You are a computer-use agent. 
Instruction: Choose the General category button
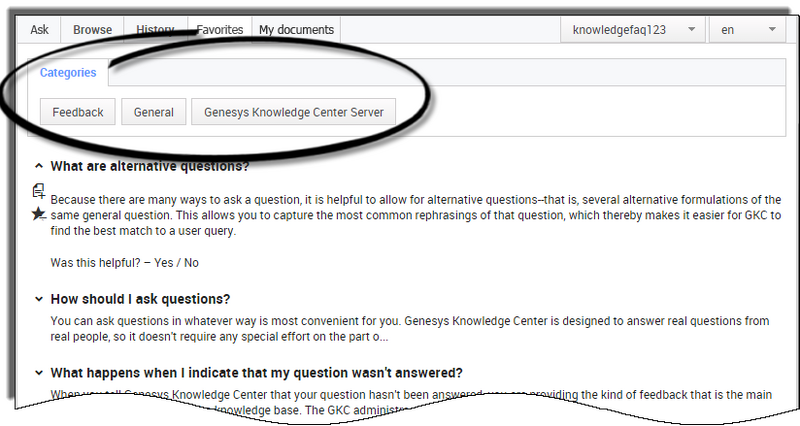coord(154,112)
